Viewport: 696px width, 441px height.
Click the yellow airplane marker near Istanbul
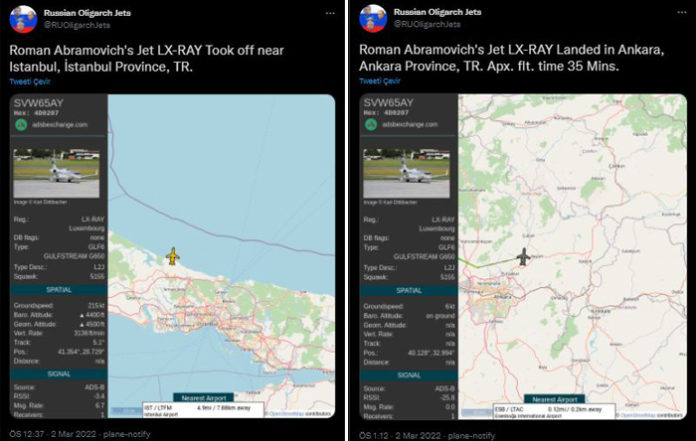point(173,256)
